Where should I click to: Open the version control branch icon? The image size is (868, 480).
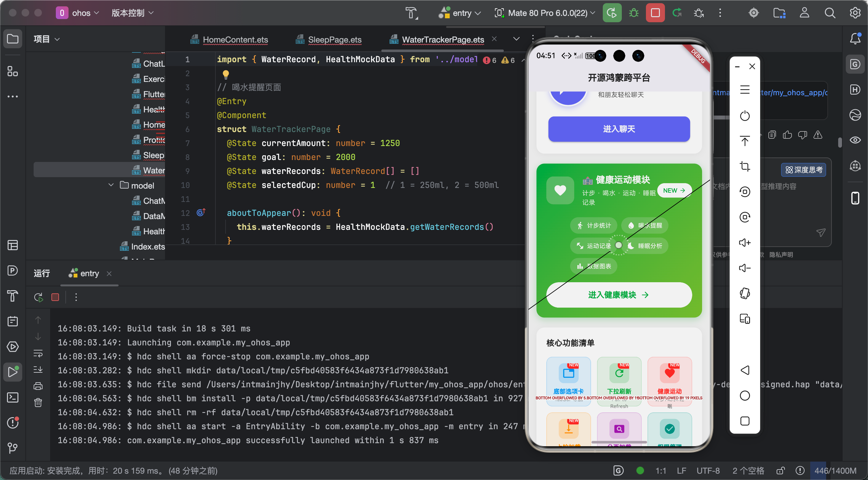[12, 448]
